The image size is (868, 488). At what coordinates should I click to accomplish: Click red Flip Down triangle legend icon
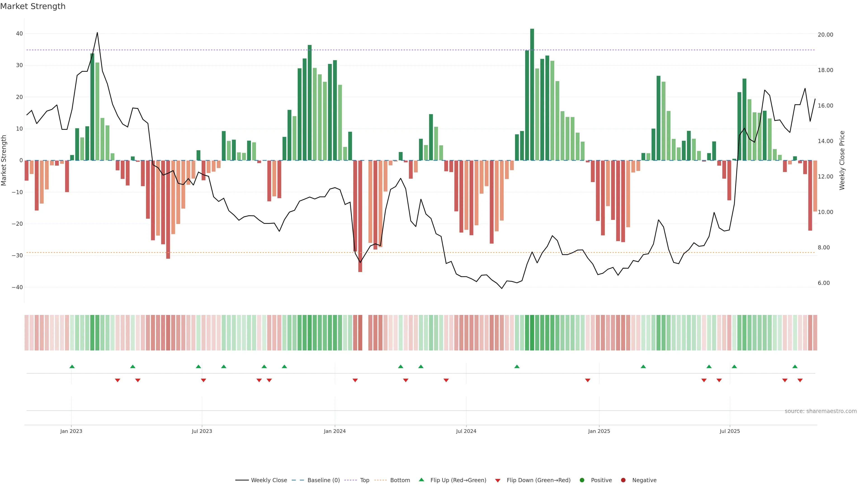coord(498,481)
